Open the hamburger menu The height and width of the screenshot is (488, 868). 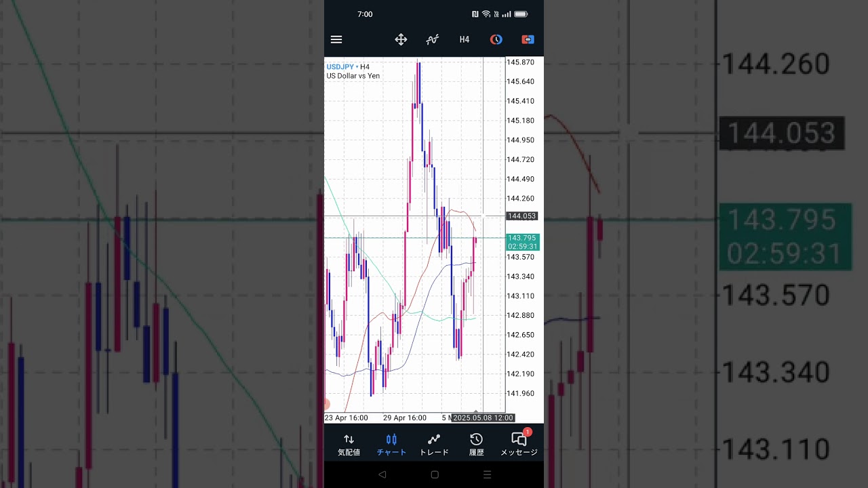pos(336,39)
